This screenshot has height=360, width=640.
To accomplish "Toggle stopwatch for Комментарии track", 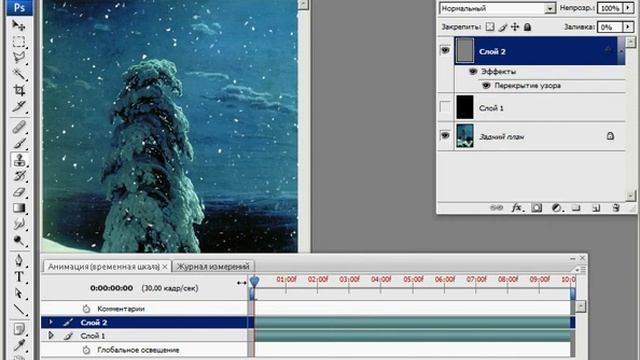I will click(86, 309).
